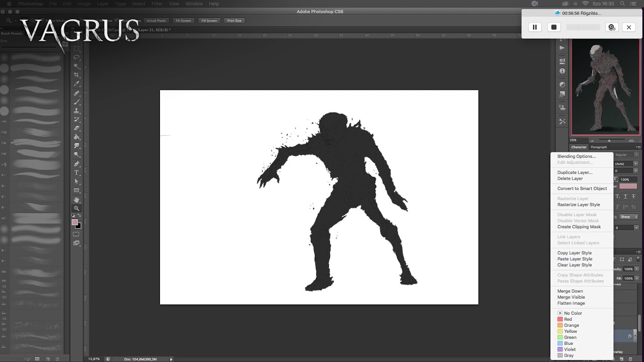Choose Blending Options from context menu

(x=577, y=156)
